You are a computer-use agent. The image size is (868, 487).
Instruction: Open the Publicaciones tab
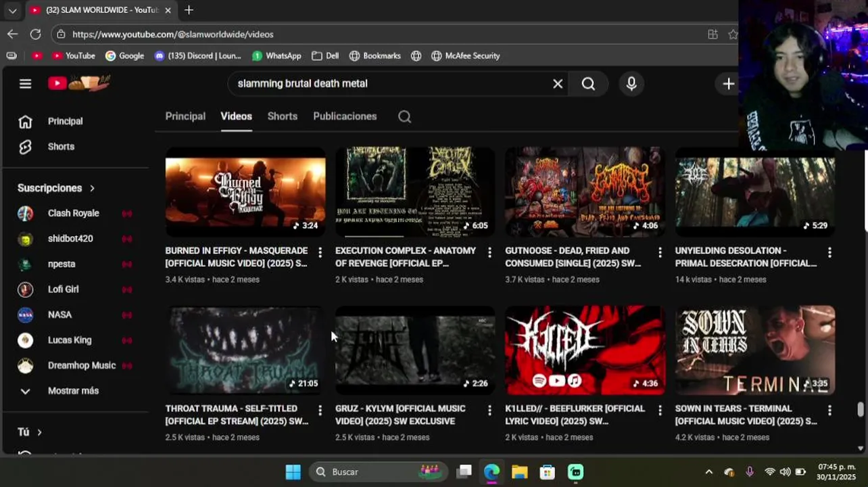click(x=345, y=116)
